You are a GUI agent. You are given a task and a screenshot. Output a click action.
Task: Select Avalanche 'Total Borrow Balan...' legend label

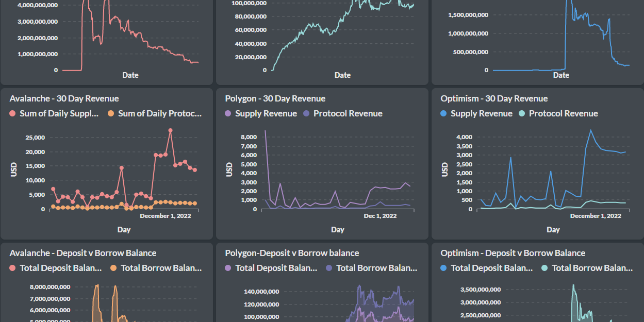pos(161,268)
